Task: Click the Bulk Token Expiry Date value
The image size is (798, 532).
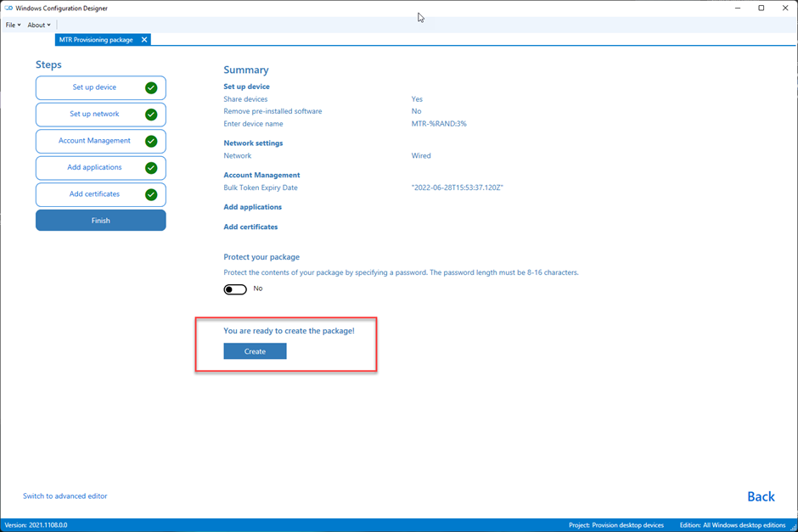Action: (457, 188)
